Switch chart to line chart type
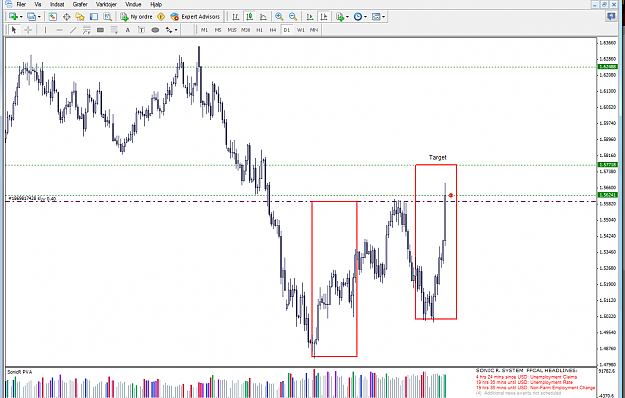Viewport: 625px width, 398px height. (263, 17)
